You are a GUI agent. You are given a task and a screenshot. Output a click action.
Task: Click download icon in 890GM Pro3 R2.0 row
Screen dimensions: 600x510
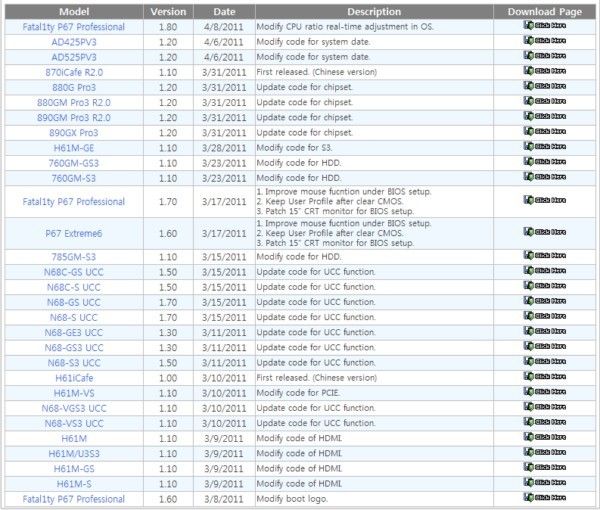(545, 116)
